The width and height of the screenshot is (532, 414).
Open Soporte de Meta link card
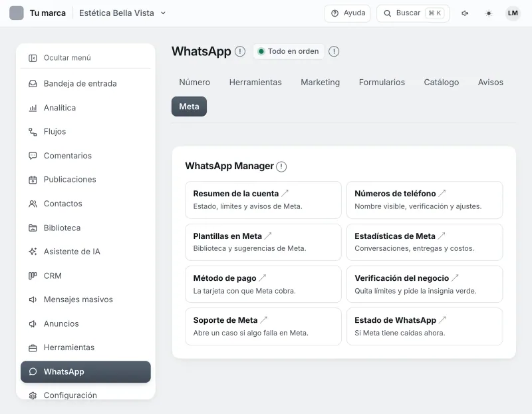(x=263, y=326)
